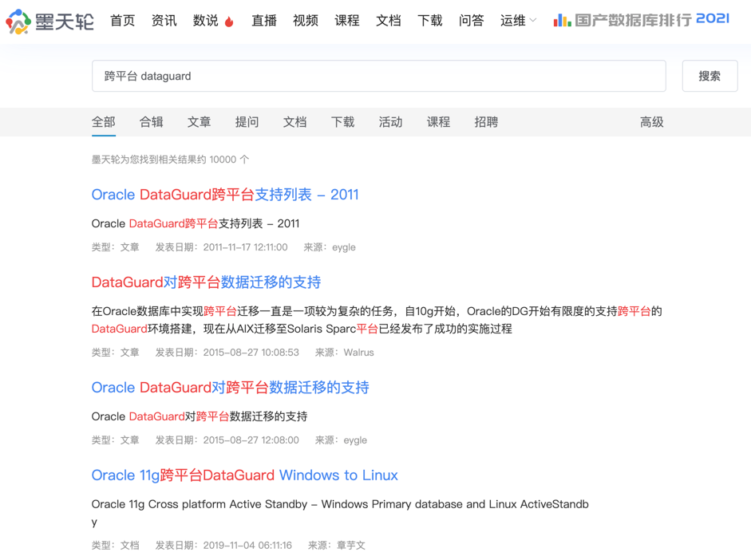Click source text 来源: Walrus

pyautogui.click(x=344, y=353)
